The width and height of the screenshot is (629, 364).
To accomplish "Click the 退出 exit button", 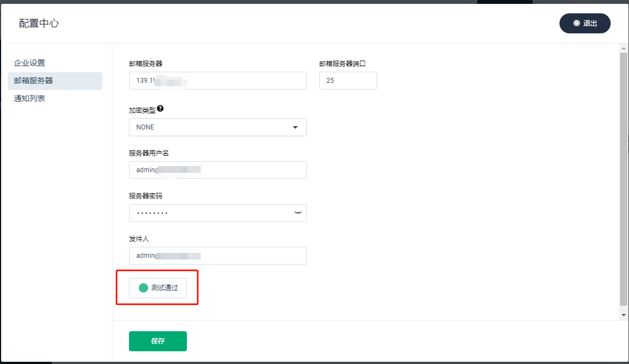I will 585,23.
